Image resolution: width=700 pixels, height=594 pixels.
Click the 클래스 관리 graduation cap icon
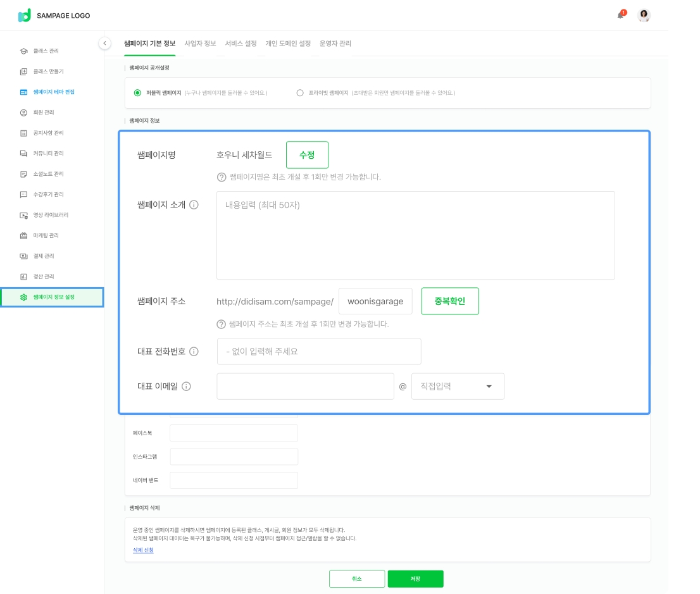tap(23, 51)
